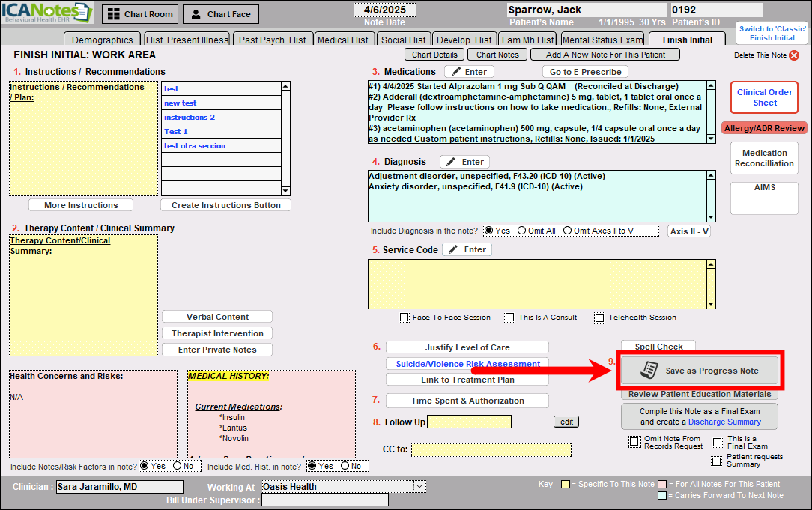
Task: Click the red Delete This Note icon
Action: point(794,55)
